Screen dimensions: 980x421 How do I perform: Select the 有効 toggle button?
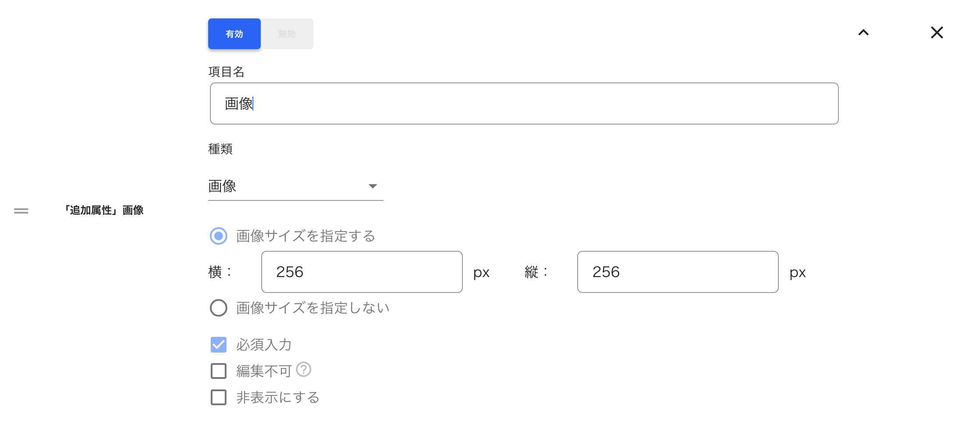coord(234,34)
